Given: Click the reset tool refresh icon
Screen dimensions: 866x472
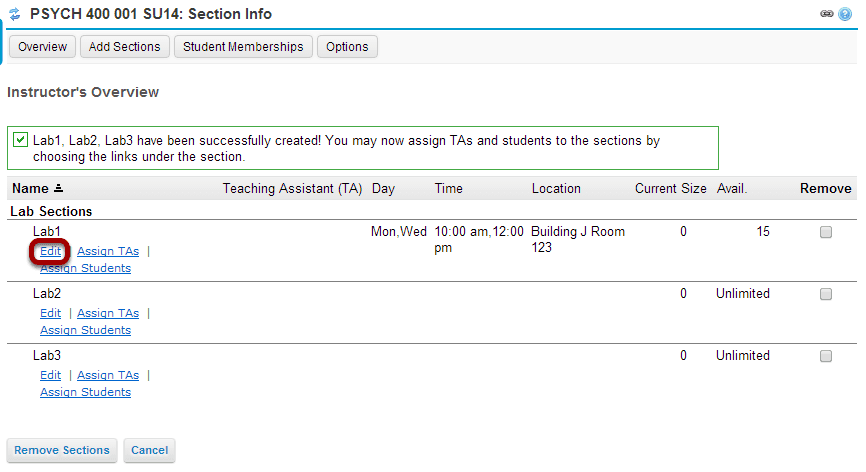Looking at the screenshot, I should point(15,14).
